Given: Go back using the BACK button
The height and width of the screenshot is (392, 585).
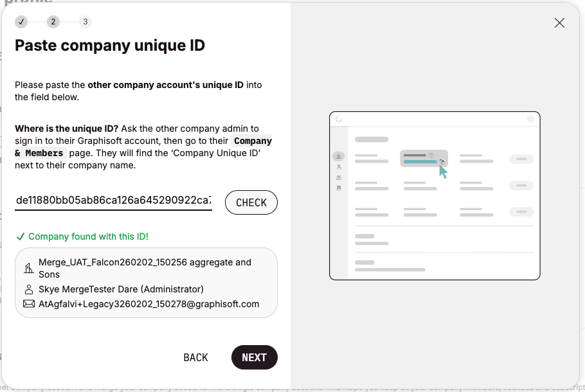Looking at the screenshot, I should [x=195, y=357].
